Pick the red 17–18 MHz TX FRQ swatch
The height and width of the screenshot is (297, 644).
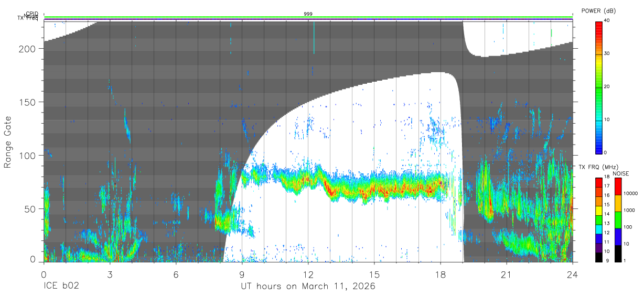[599, 183]
